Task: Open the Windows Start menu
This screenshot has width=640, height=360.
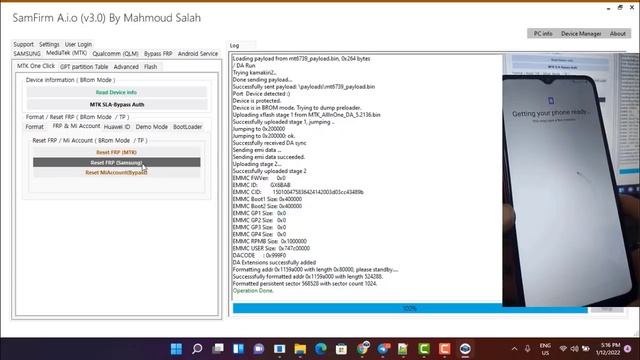Action: tap(176, 349)
